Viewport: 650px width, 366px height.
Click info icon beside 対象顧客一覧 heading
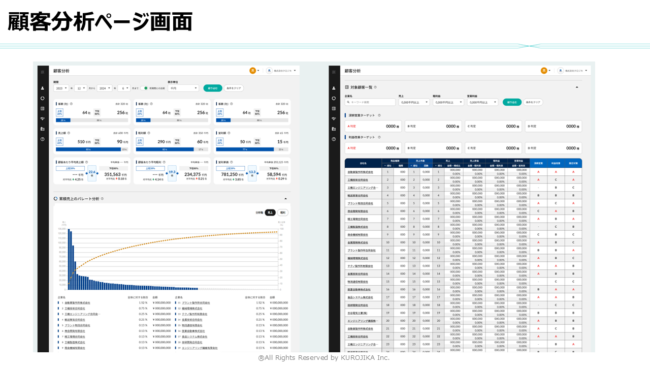pos(376,87)
